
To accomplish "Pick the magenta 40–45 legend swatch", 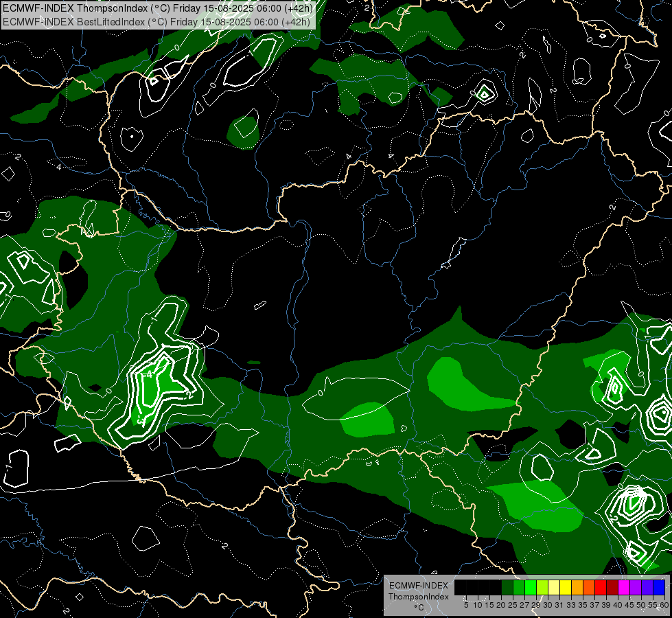I will [624, 587].
